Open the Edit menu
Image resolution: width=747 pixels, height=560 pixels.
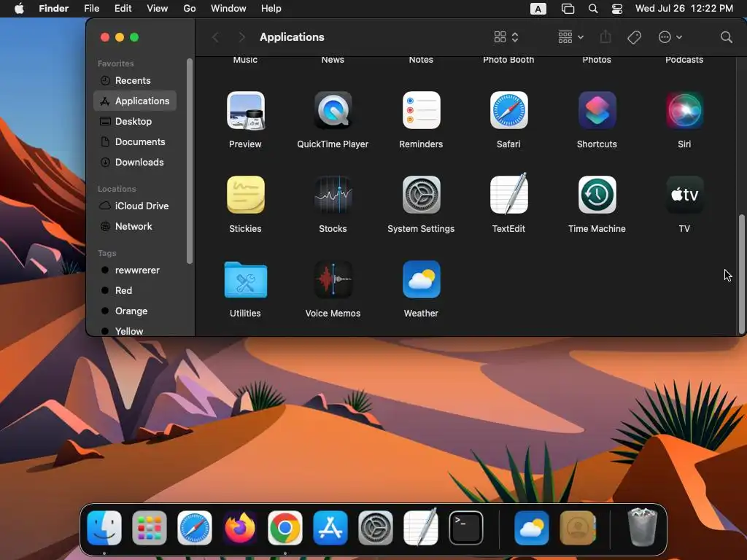[123, 9]
